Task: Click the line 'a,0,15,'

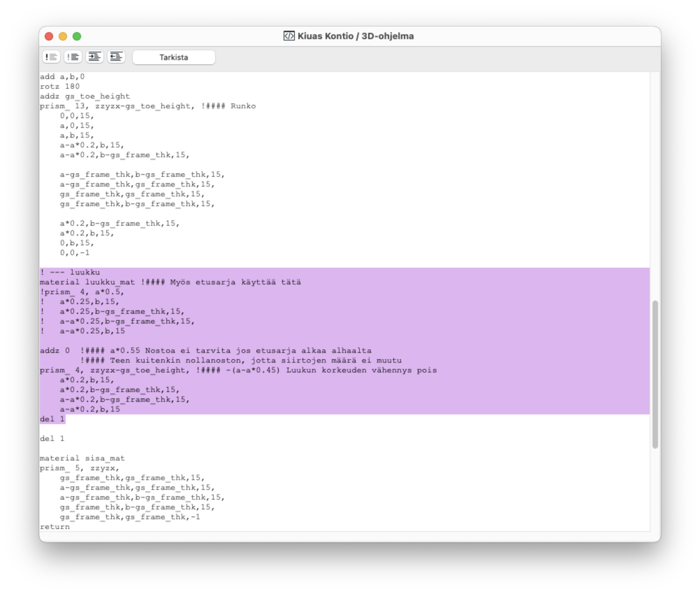Action: (x=77, y=125)
